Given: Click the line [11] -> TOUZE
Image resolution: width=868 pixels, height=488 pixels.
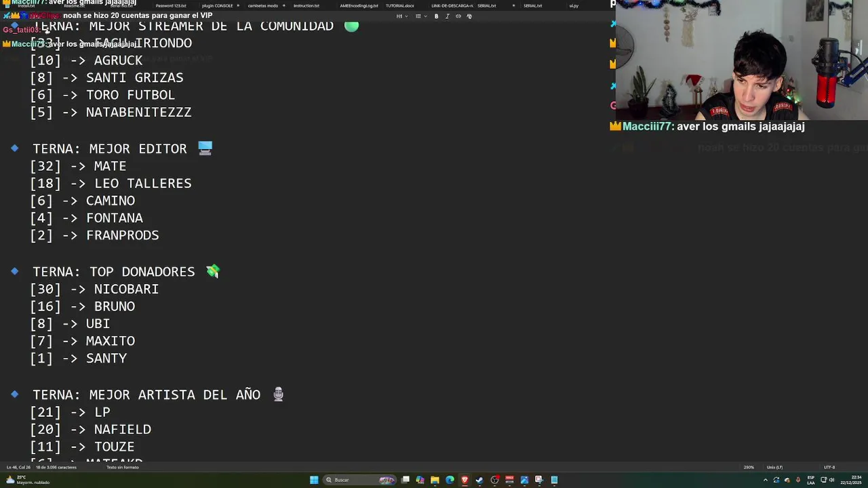Looking at the screenshot, I should click(x=82, y=447).
